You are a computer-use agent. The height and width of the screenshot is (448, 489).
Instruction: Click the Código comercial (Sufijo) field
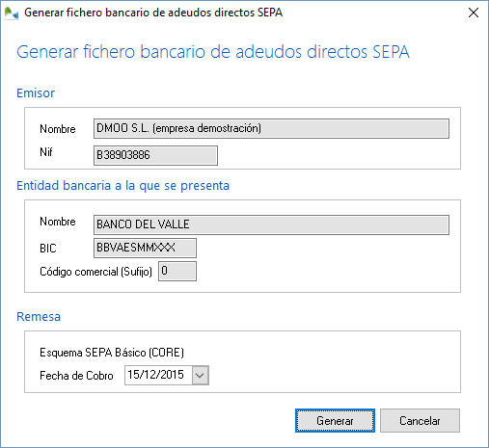[177, 272]
